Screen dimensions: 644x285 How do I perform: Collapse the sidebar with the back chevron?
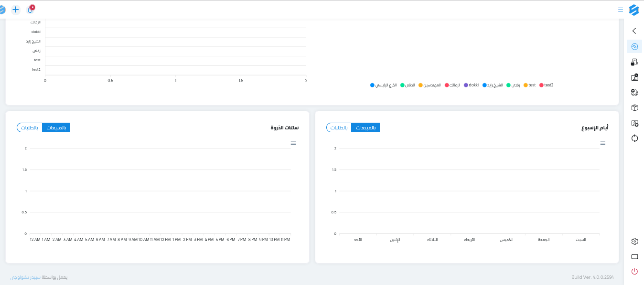(x=634, y=31)
